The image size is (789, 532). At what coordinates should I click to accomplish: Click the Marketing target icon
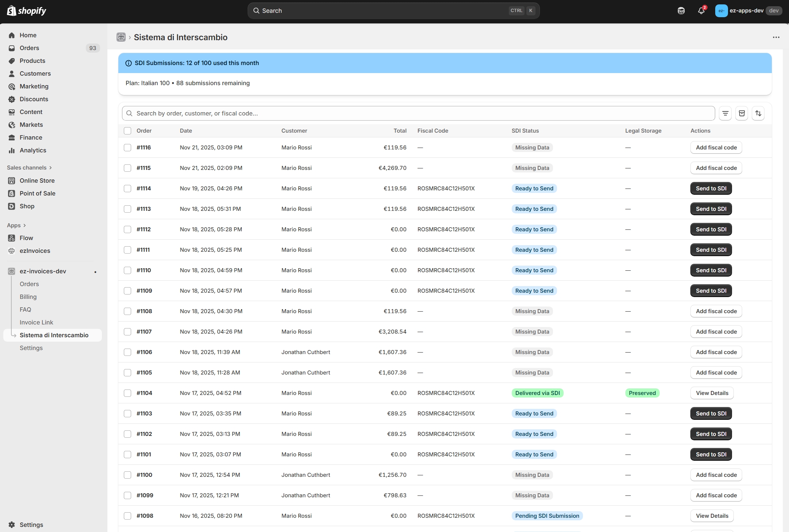click(x=12, y=86)
